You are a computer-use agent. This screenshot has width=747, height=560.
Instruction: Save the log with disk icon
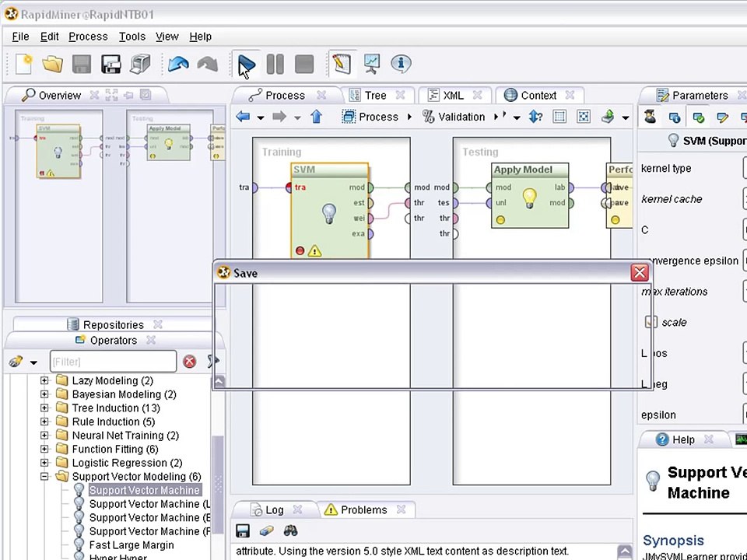[x=243, y=530]
